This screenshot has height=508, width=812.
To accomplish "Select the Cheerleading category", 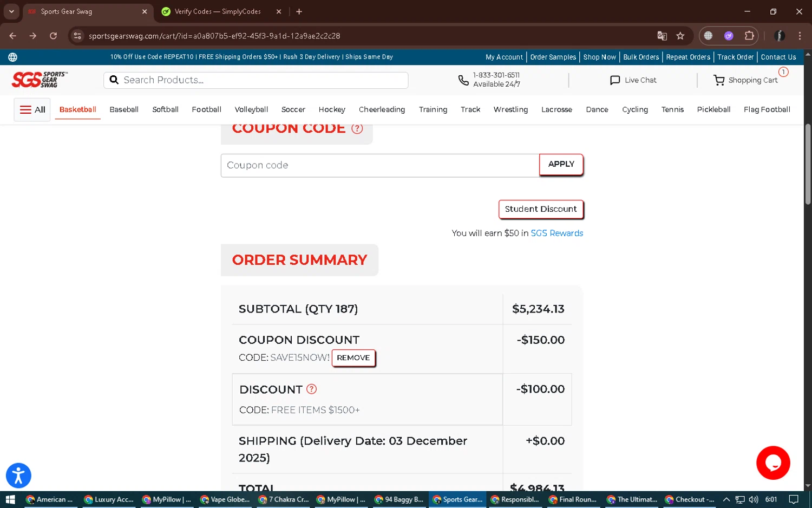I will click(382, 109).
